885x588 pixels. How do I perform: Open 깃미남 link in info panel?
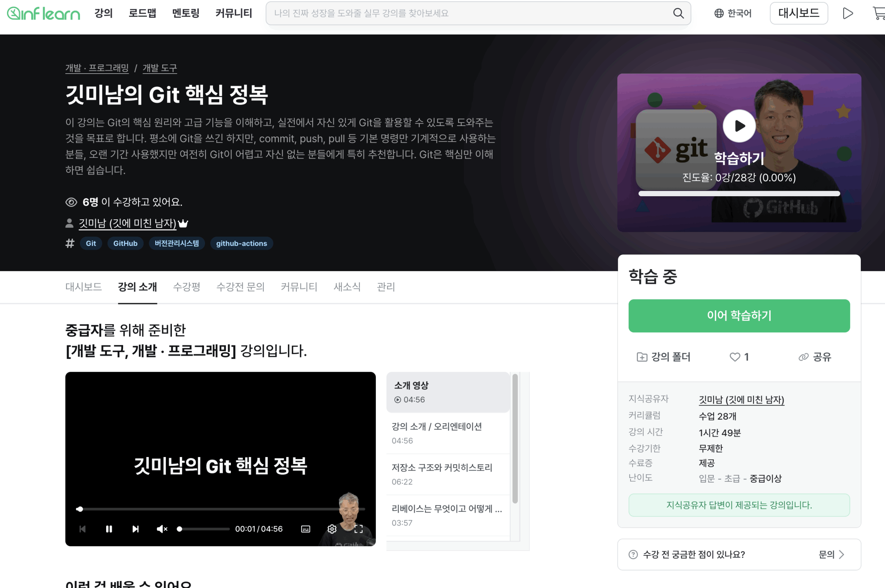pyautogui.click(x=741, y=400)
